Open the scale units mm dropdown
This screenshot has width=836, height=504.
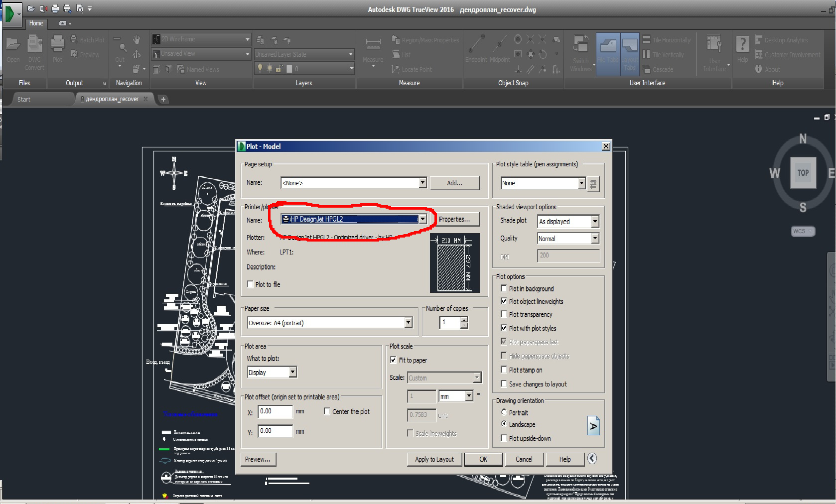pyautogui.click(x=469, y=396)
